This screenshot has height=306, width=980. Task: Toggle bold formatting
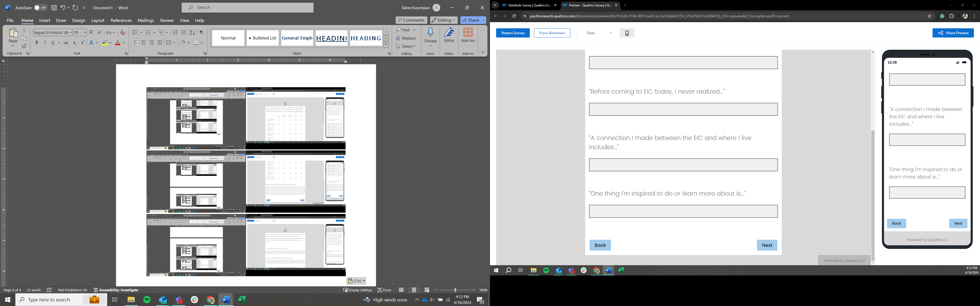[x=37, y=43]
